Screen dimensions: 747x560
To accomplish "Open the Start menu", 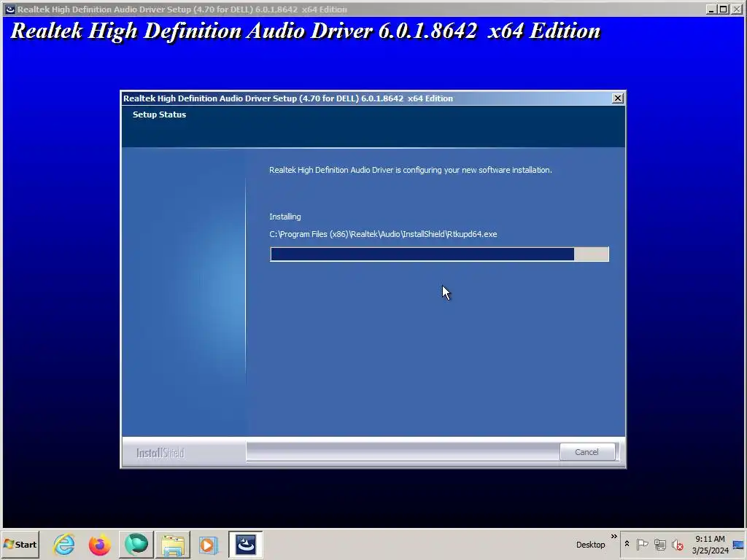I will tap(20, 544).
